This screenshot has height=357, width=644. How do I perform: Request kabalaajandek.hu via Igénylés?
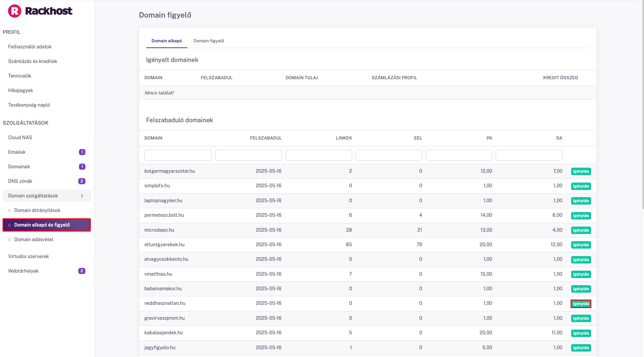click(581, 333)
